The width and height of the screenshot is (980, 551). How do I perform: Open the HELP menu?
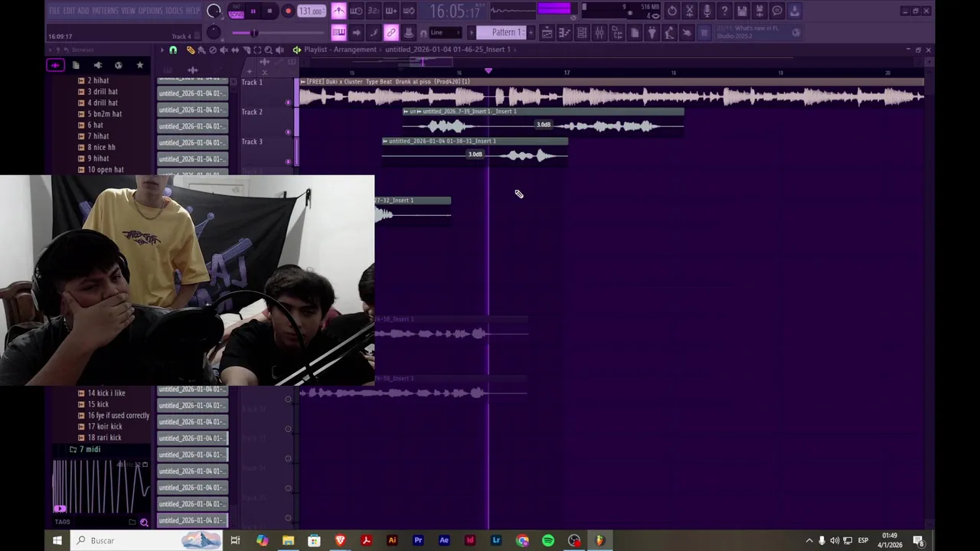pyautogui.click(x=192, y=11)
